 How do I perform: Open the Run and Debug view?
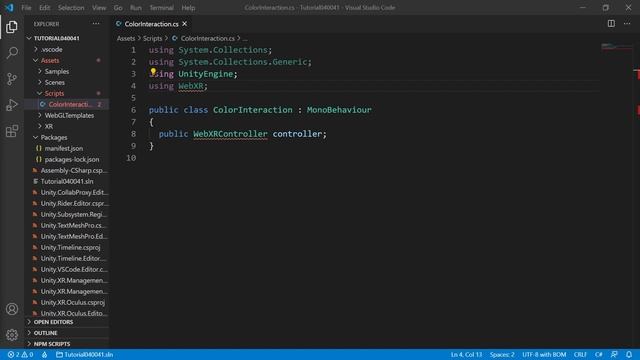(x=12, y=105)
